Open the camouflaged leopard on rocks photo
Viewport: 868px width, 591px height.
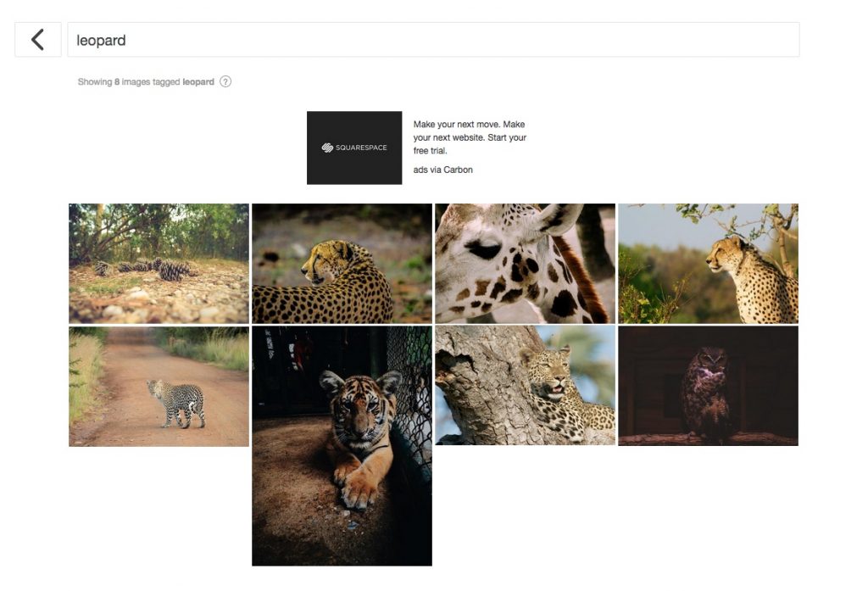pos(158,263)
